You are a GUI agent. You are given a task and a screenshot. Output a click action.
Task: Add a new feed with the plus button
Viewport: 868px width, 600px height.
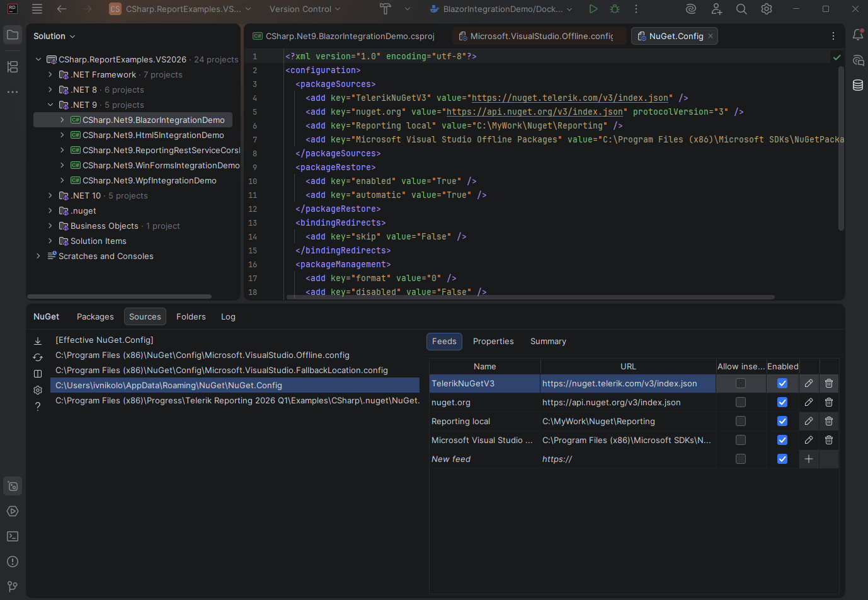808,459
